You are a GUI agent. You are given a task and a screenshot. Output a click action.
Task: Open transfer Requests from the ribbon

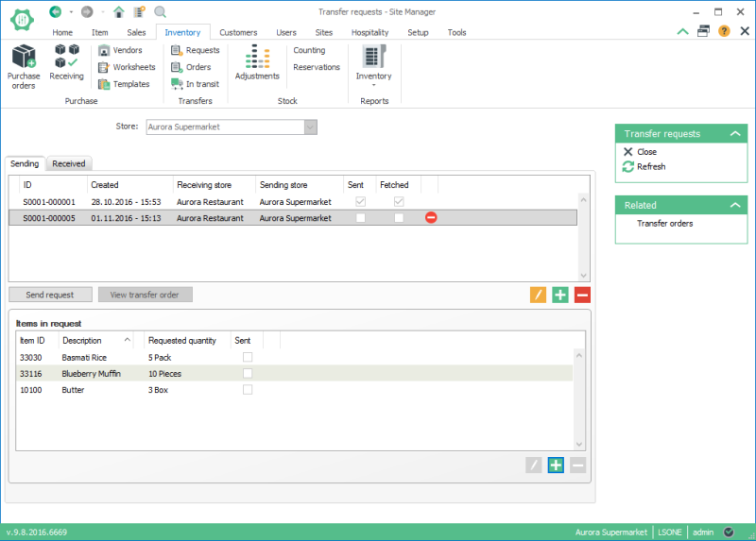196,50
